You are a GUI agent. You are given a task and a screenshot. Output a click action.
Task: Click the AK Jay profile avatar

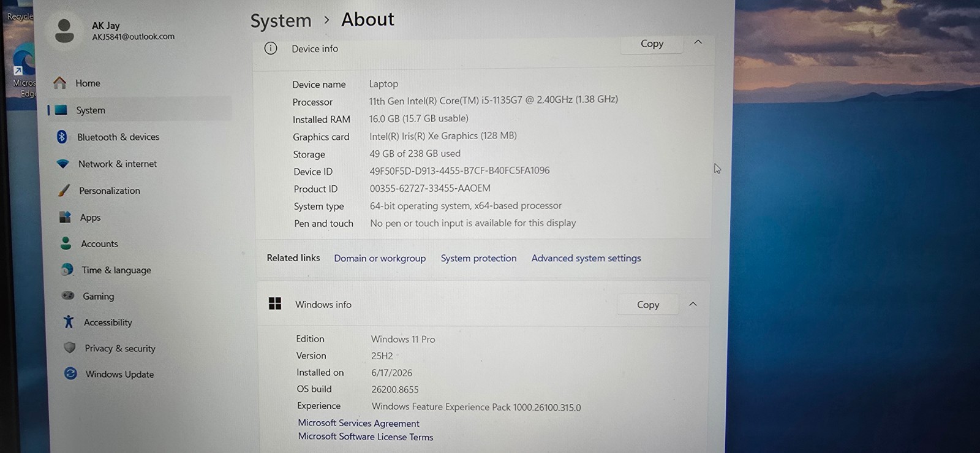tap(64, 30)
